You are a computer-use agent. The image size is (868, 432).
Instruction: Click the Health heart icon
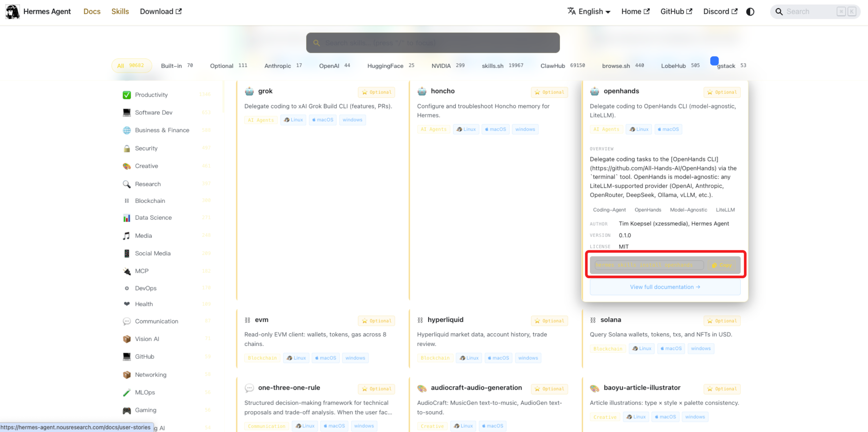(127, 304)
